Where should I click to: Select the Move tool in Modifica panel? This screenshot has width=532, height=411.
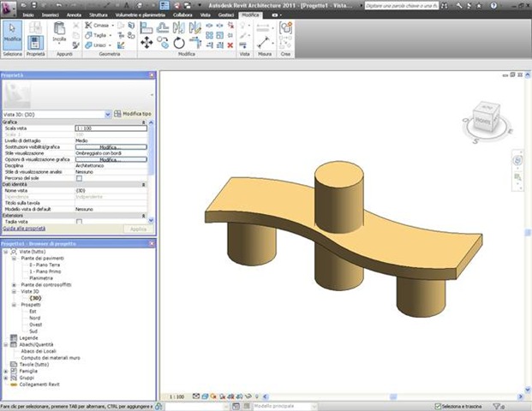tap(146, 42)
